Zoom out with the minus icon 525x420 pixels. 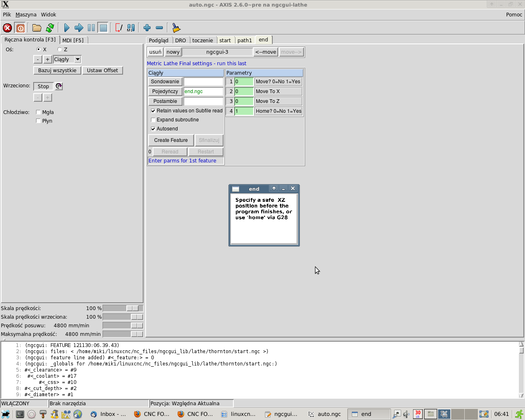(x=159, y=28)
